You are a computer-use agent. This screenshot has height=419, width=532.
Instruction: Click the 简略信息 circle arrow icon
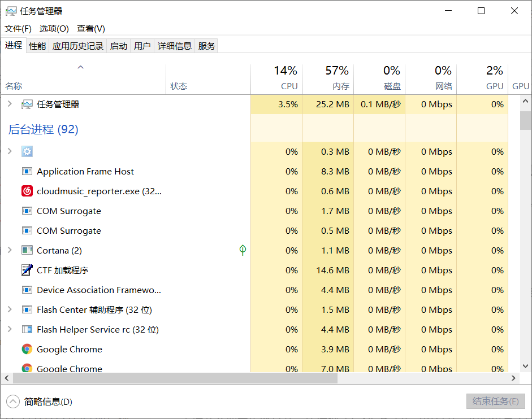coord(13,401)
